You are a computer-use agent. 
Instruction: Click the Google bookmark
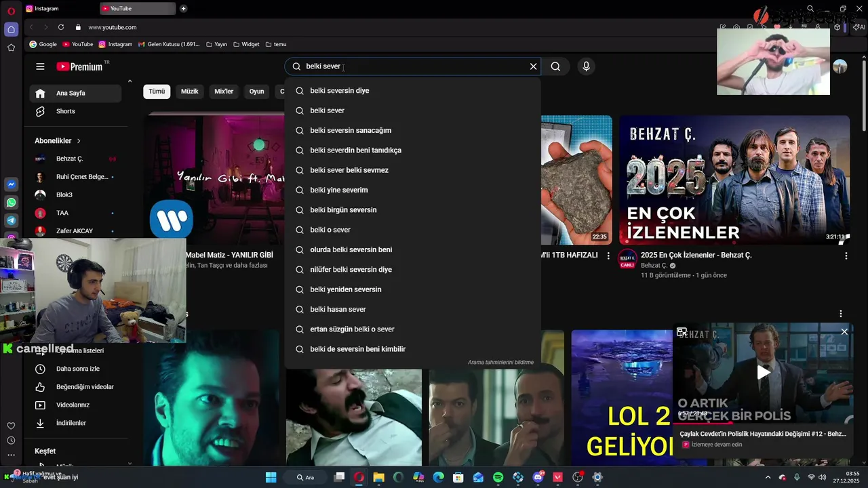coord(43,44)
